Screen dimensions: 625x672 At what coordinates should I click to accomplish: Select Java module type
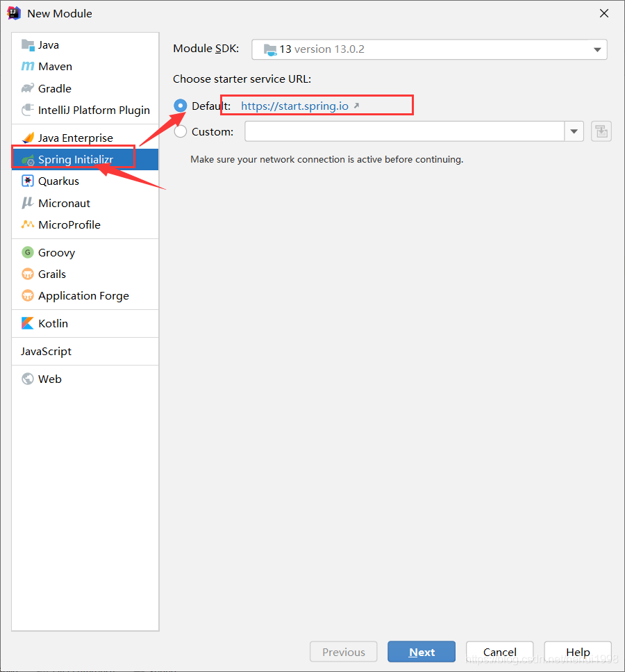[85, 45]
